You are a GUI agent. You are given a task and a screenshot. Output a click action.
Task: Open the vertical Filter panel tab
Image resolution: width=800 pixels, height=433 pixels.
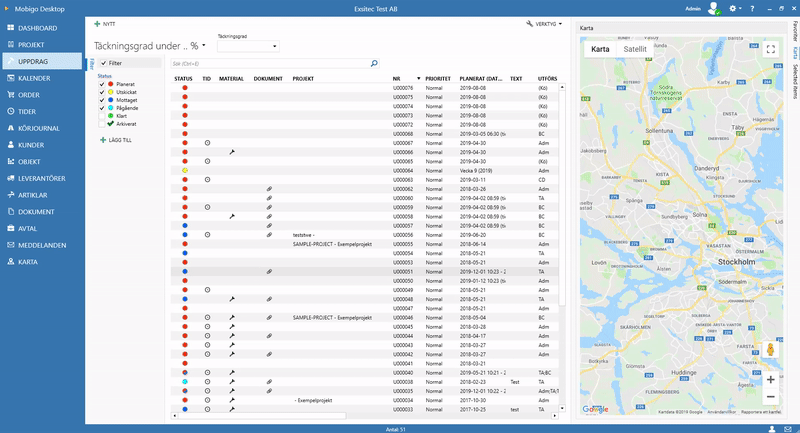click(x=92, y=64)
